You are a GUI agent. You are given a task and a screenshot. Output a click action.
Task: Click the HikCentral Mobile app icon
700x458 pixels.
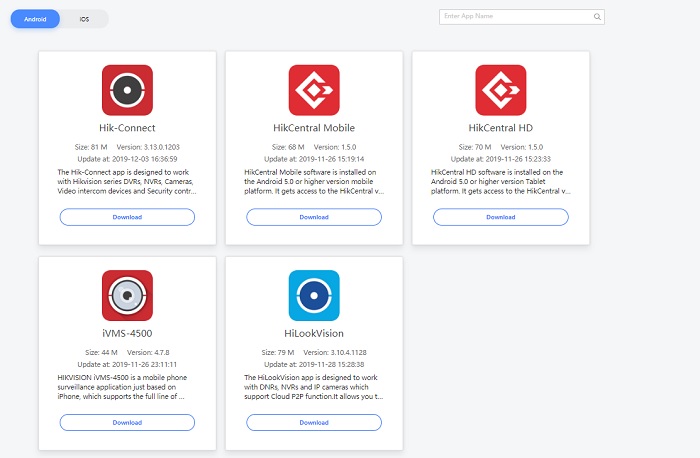coord(314,90)
